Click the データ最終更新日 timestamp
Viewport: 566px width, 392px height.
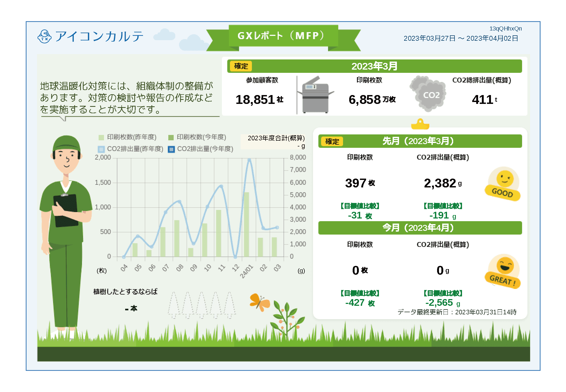(x=457, y=312)
